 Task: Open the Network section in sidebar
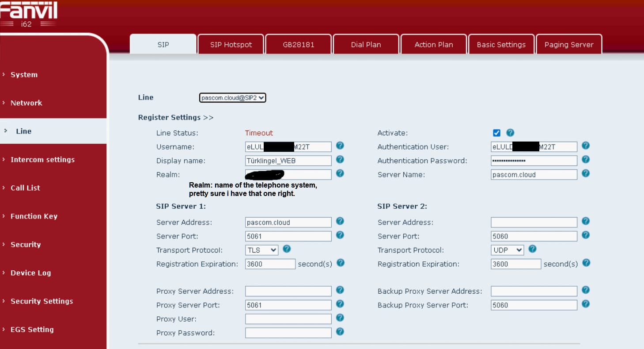coord(27,103)
